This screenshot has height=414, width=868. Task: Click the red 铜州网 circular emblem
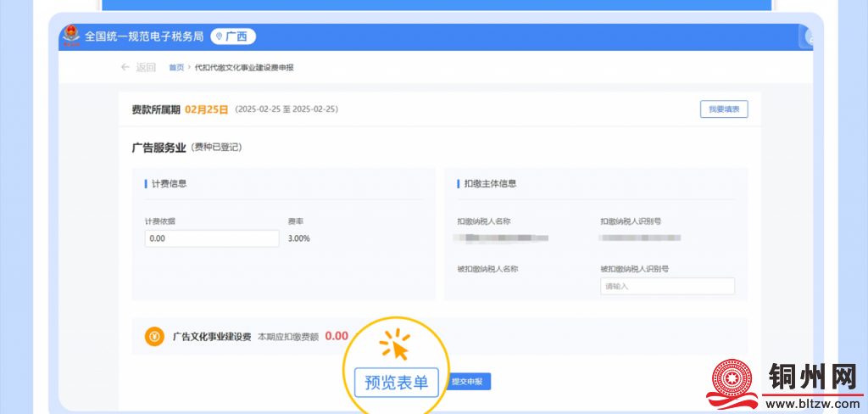(x=733, y=383)
